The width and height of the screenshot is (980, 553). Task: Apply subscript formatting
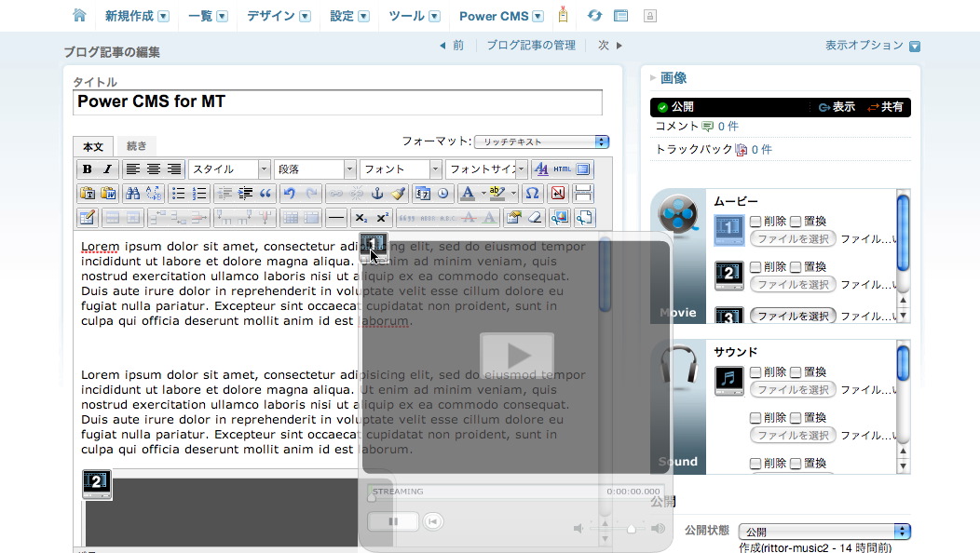coord(361,218)
